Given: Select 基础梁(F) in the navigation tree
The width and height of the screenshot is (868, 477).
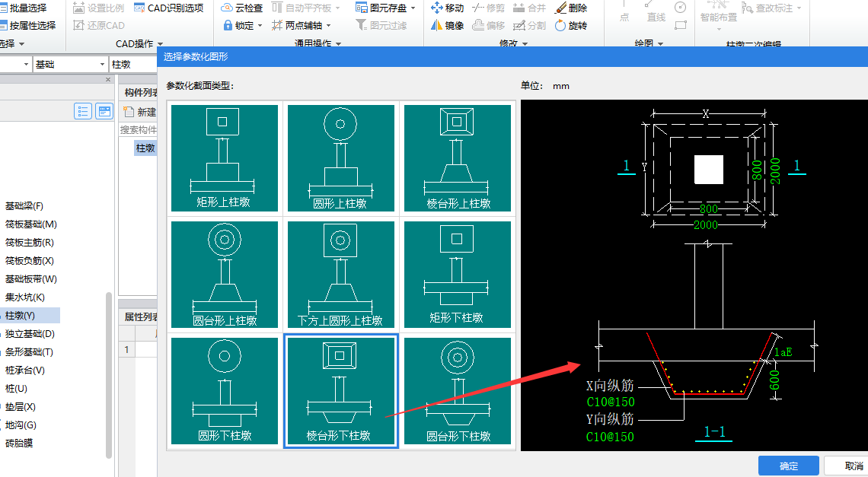Looking at the screenshot, I should (24, 206).
